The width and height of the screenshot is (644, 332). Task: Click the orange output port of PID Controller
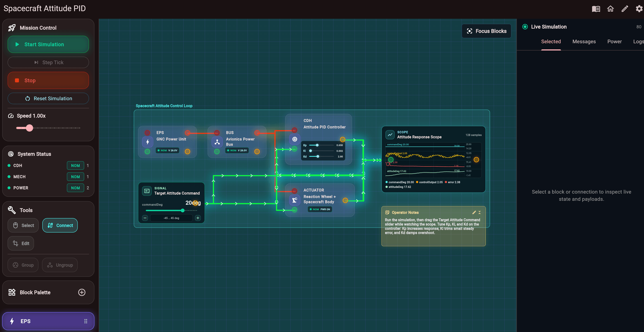[343, 140]
